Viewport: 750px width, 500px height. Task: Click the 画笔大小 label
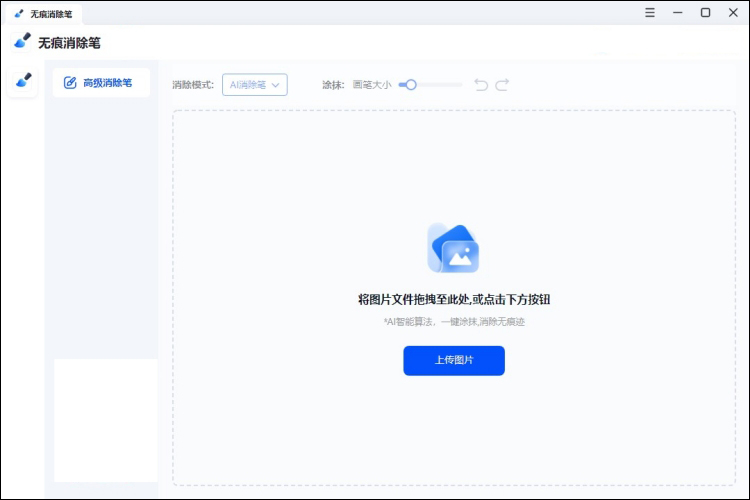coord(372,85)
